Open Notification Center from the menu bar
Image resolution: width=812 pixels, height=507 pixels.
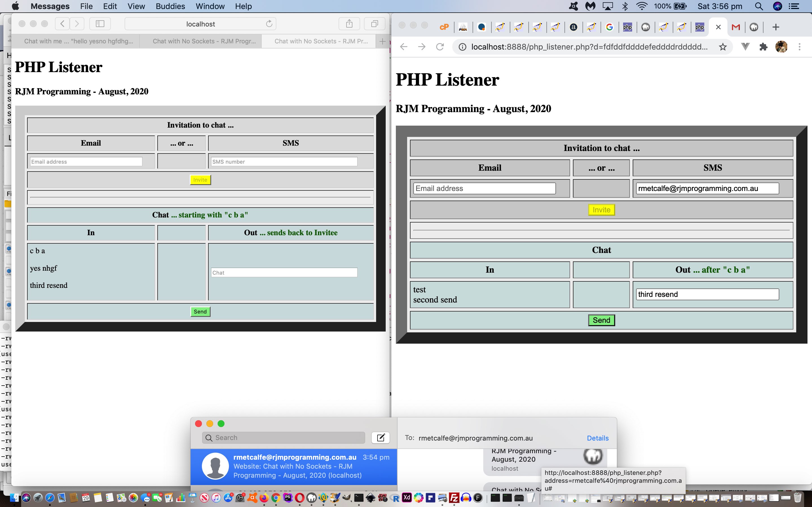click(794, 6)
